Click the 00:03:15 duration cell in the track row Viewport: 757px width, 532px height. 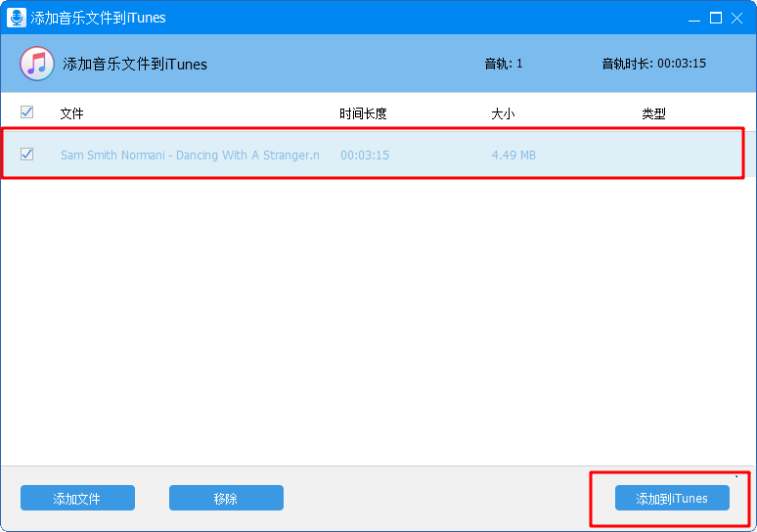365,155
